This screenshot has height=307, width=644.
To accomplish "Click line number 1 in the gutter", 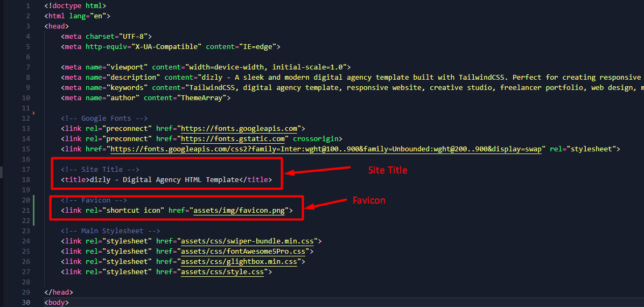I will click(28, 6).
